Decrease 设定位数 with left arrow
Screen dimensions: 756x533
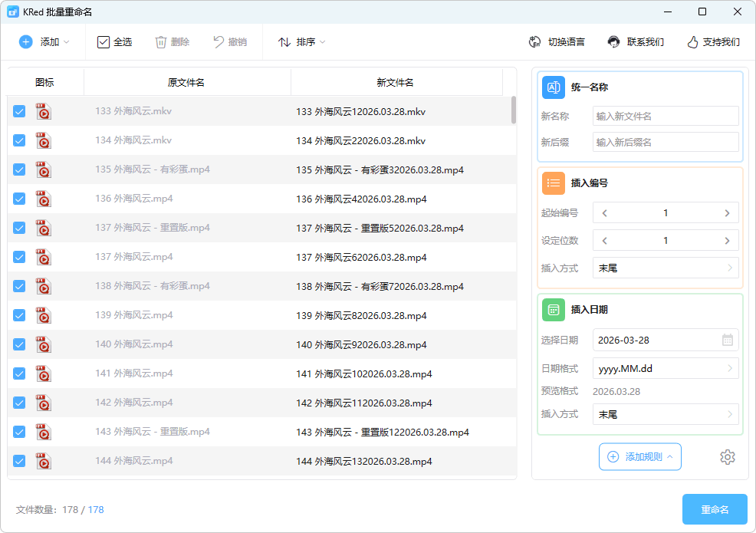(605, 241)
